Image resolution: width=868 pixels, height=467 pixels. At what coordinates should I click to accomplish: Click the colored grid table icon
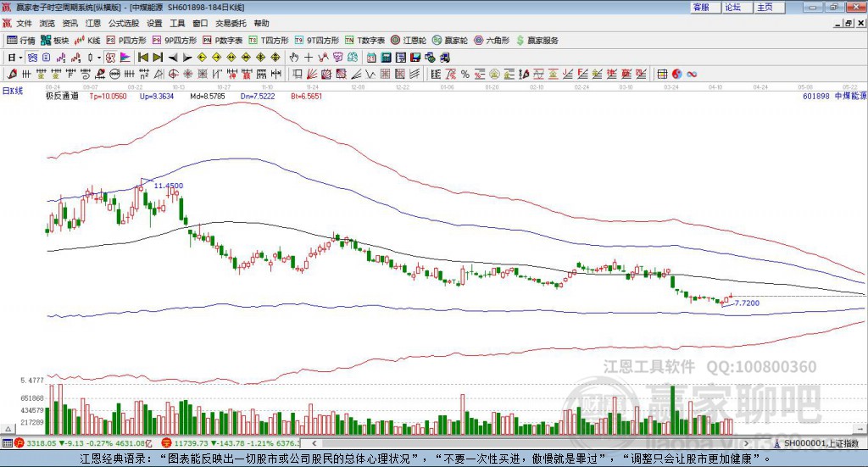coord(662,74)
